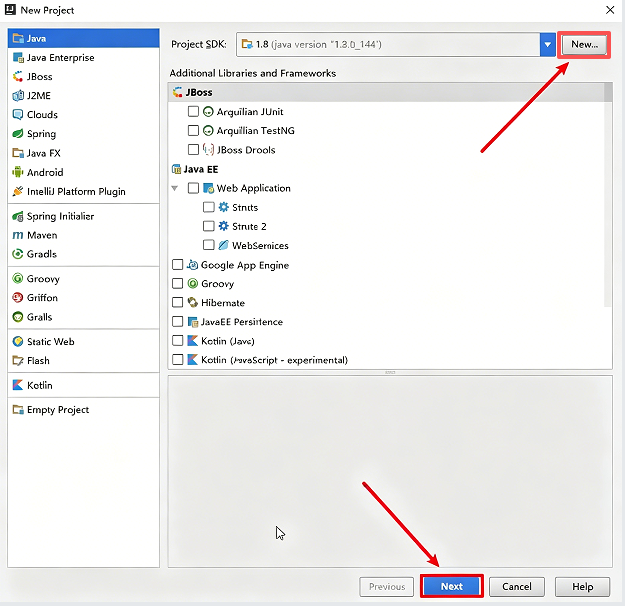Screen dimensions: 625x606
Task: Tick Google App Engine checkbox
Action: [177, 265]
